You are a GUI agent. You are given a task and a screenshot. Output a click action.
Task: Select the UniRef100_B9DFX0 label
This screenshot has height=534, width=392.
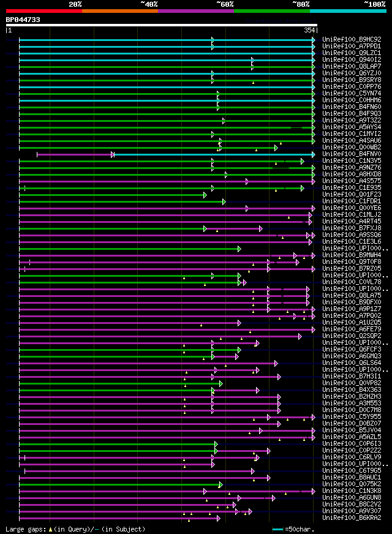(352, 303)
